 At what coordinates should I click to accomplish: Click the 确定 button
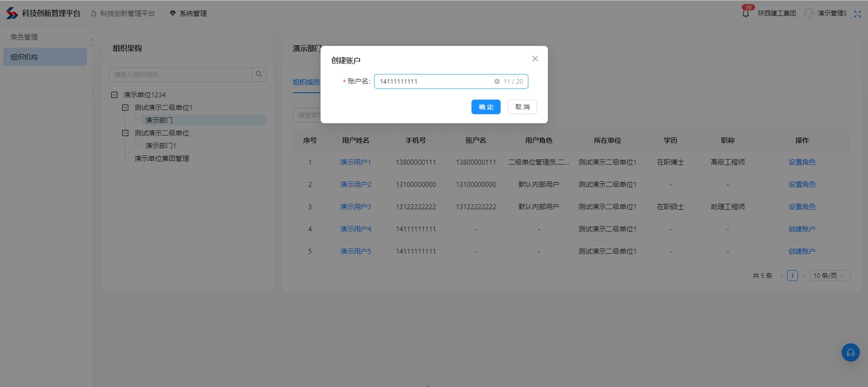click(486, 107)
